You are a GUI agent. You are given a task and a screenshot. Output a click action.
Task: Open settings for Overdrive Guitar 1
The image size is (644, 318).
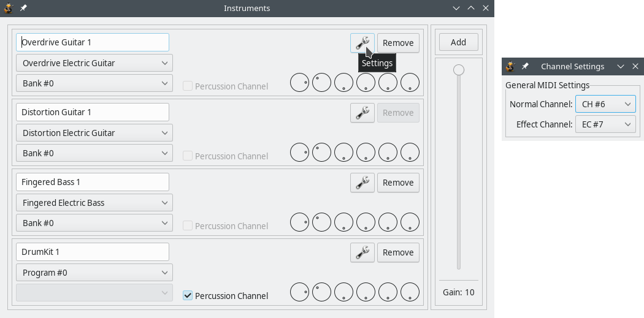pyautogui.click(x=362, y=43)
